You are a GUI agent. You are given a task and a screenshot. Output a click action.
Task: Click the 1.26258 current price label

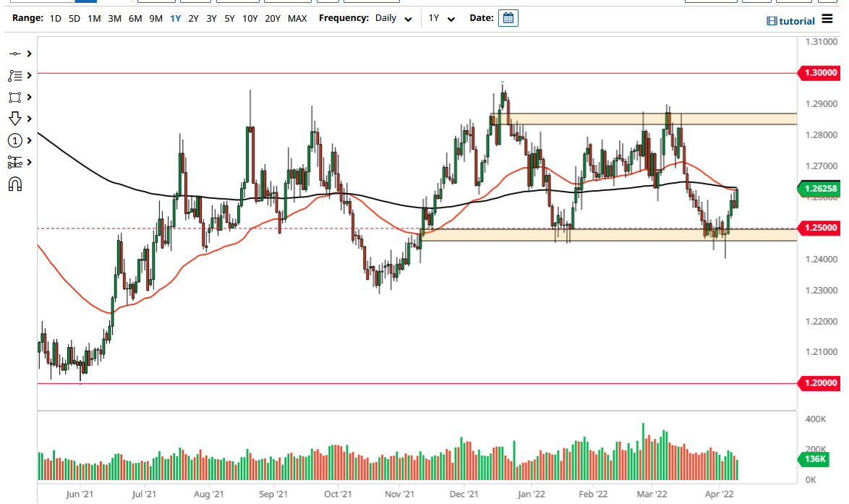point(819,189)
